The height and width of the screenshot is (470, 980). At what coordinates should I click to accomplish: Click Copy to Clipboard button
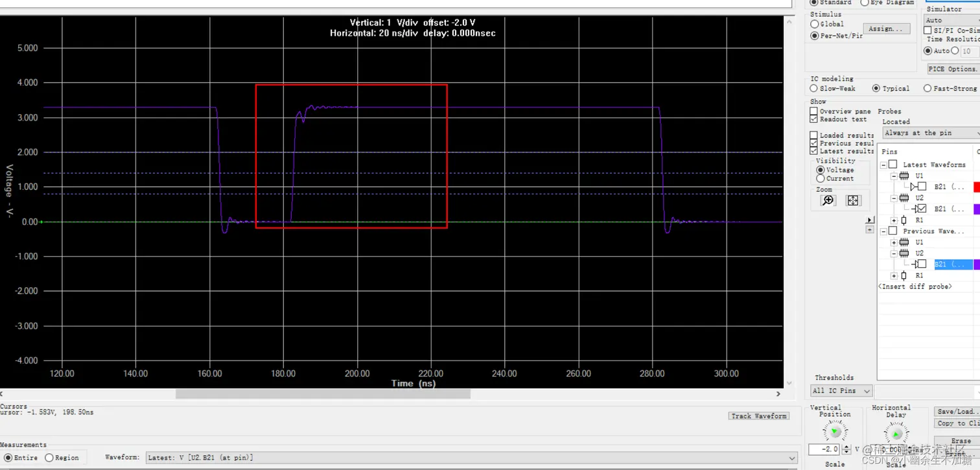click(957, 423)
